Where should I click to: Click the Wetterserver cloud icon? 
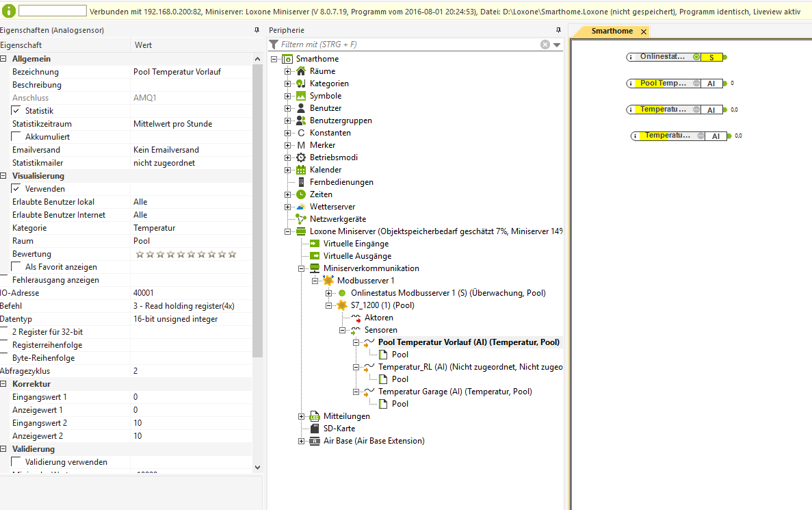301,207
